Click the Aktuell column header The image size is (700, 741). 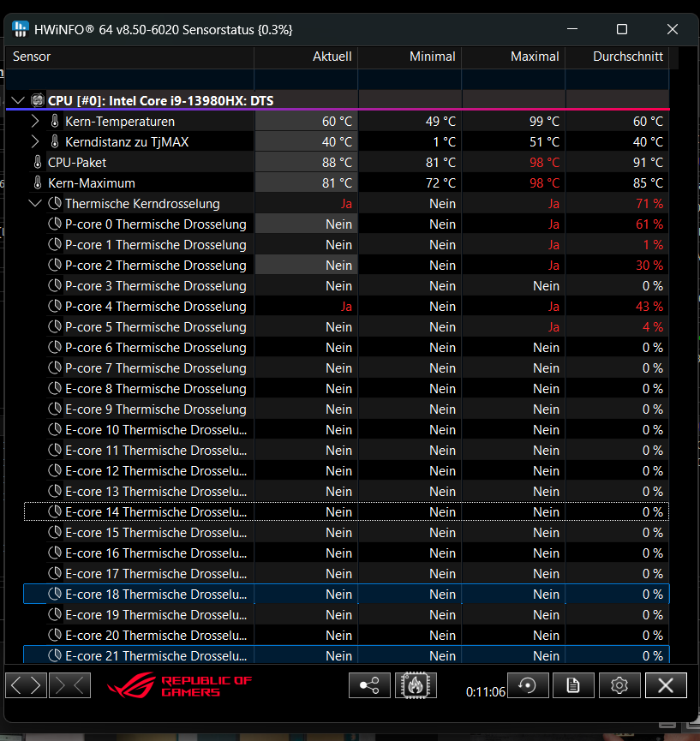[x=306, y=57]
